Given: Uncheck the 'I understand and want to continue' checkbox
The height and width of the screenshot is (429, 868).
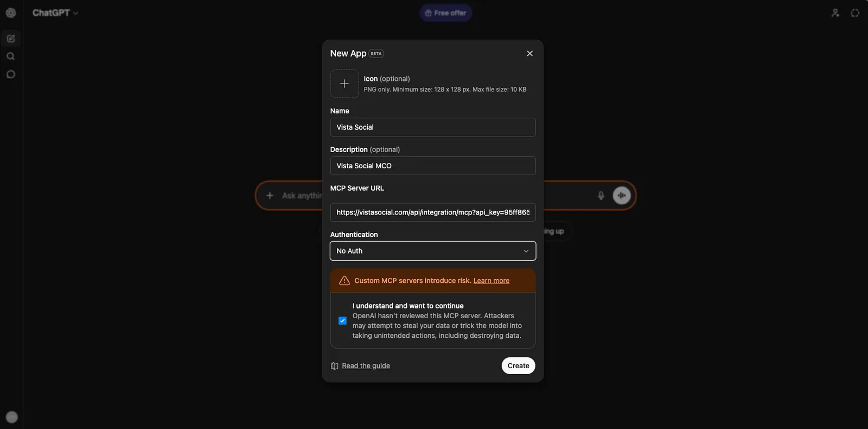Looking at the screenshot, I should click(342, 320).
